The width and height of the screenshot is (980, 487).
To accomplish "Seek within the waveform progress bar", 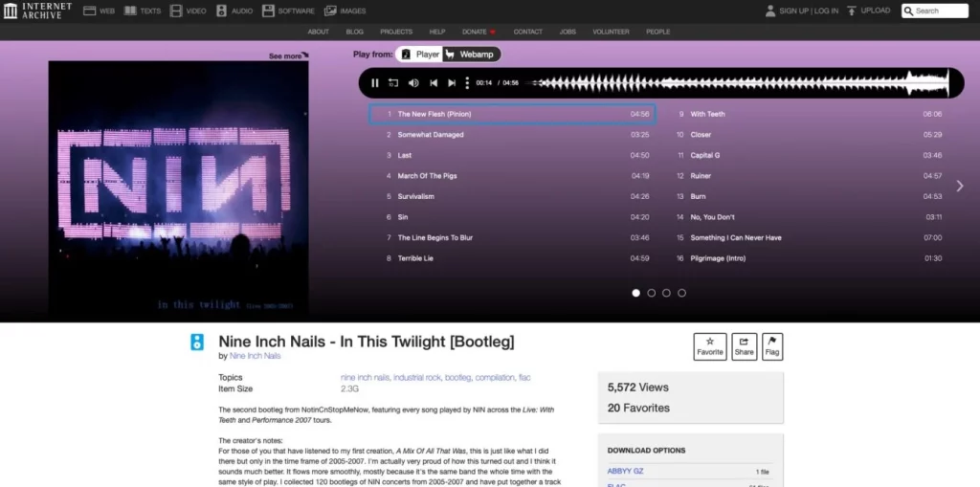I will [738, 83].
